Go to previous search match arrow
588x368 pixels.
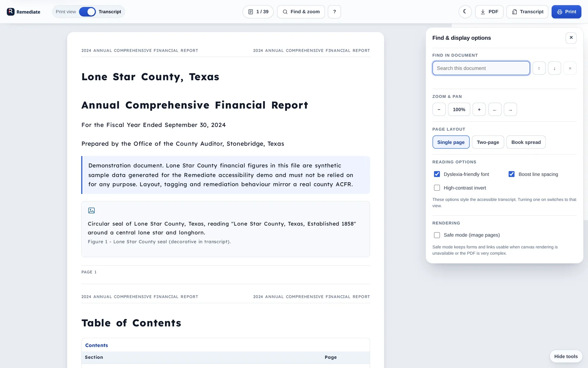tap(539, 68)
